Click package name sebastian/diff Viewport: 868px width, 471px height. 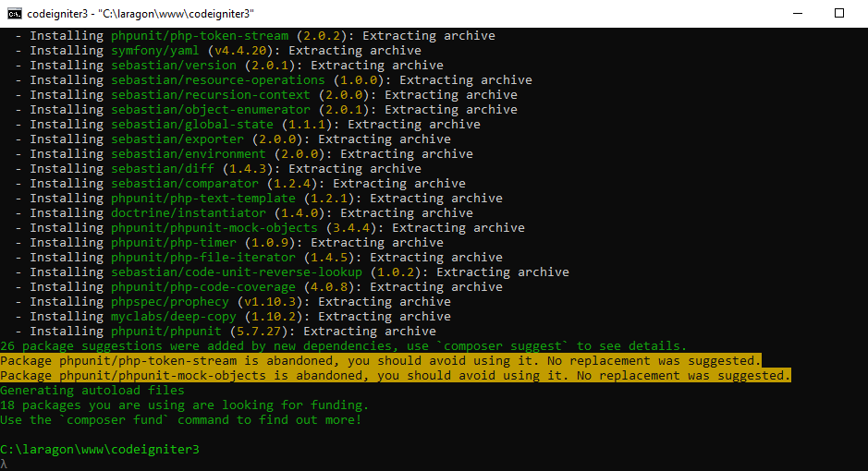[163, 169]
